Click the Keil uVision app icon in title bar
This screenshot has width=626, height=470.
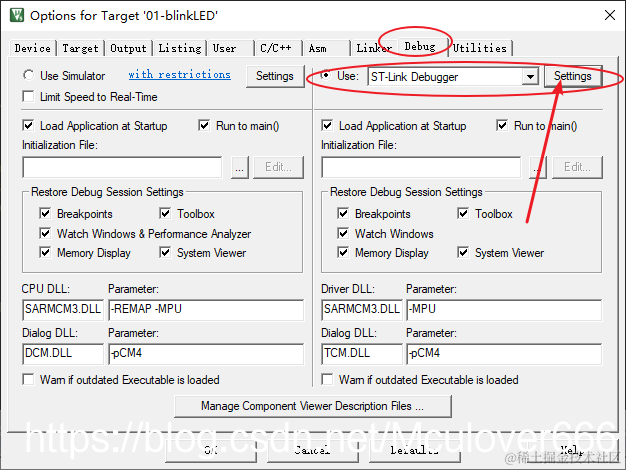[17, 15]
